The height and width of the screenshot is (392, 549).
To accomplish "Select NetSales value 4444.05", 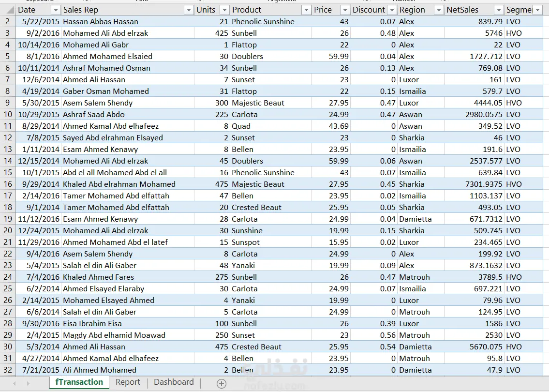I will [474, 103].
